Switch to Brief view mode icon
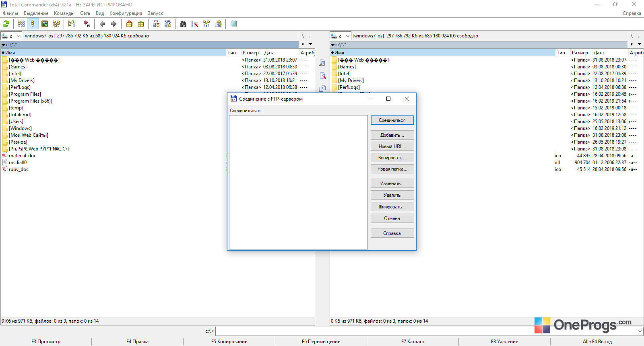 click(21, 24)
